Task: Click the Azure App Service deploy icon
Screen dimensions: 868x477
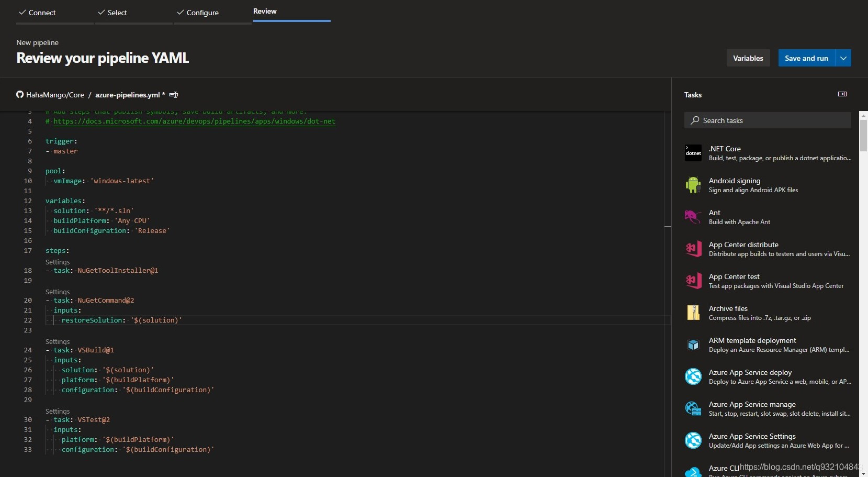Action: coord(693,376)
